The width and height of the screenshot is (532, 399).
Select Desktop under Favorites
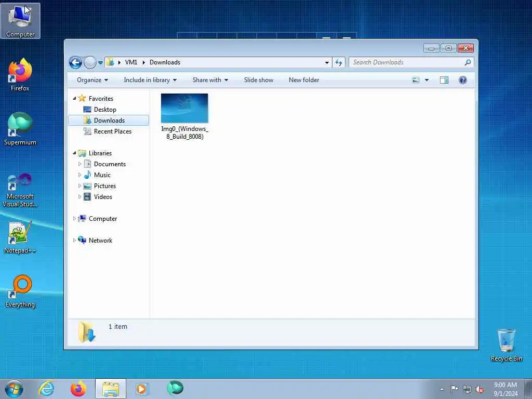coord(105,109)
